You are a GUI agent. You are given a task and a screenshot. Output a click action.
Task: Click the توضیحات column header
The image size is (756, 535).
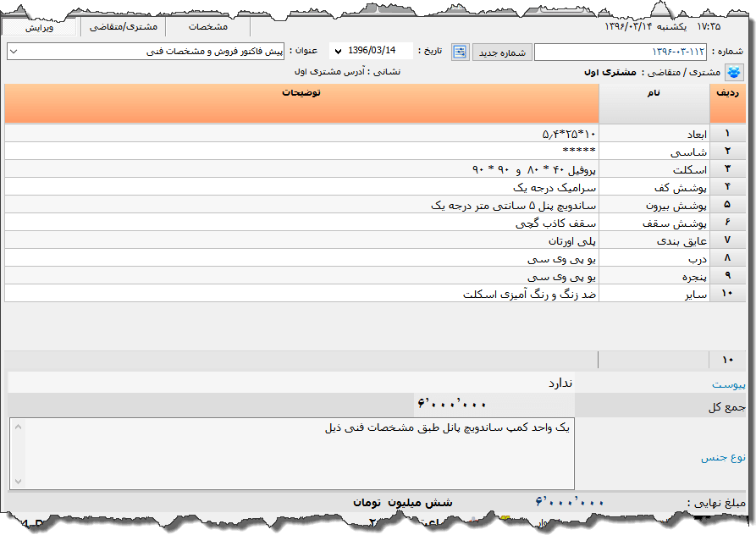301,94
